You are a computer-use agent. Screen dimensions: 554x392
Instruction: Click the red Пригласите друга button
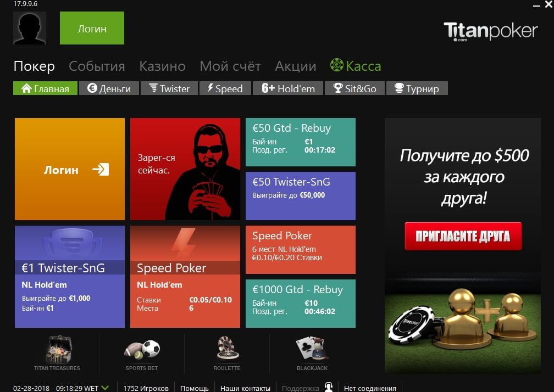coord(463,236)
